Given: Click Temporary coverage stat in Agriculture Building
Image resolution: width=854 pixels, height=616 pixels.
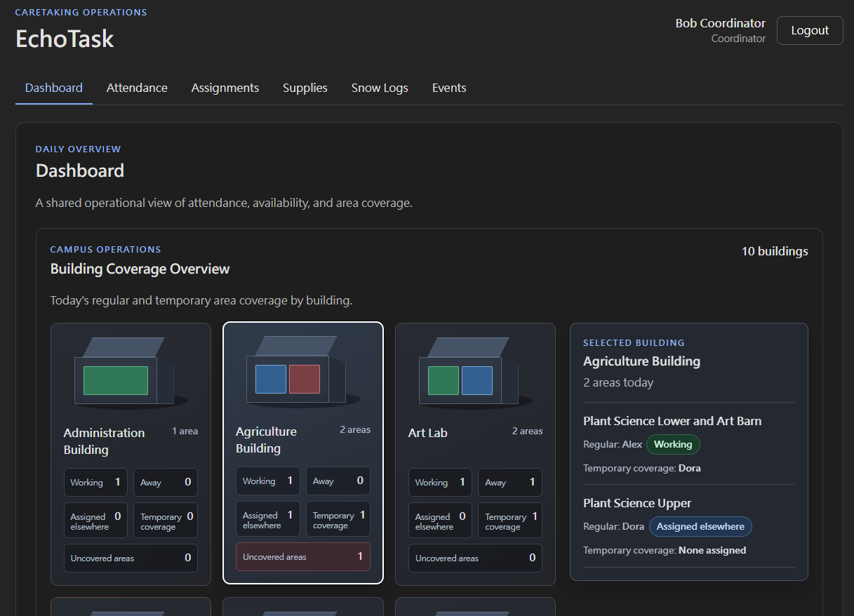Looking at the screenshot, I should 338,519.
